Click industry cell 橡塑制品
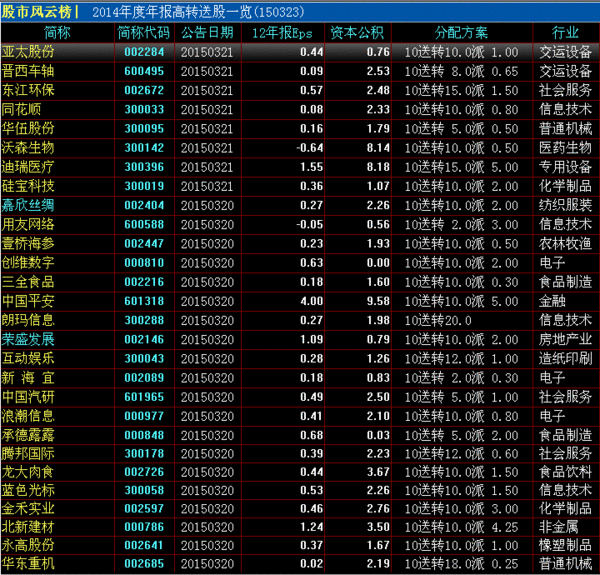 pos(565,545)
